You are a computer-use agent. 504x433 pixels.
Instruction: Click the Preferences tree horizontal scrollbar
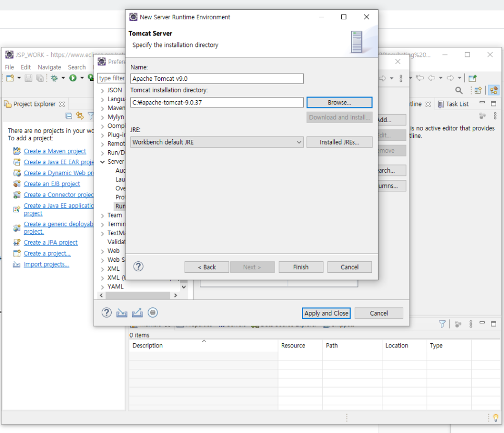pos(138,295)
